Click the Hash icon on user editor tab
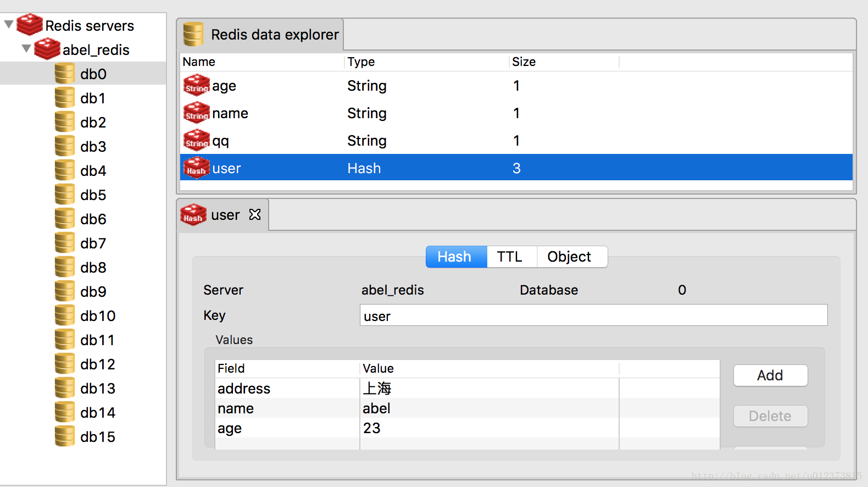 193,214
